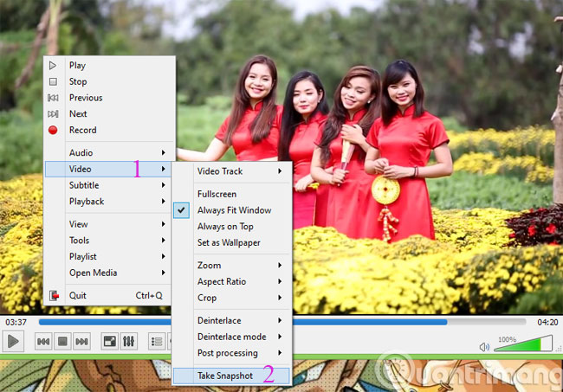Click the Play triangle icon in context menu
Viewport: 563px width, 392px height.
click(x=53, y=65)
